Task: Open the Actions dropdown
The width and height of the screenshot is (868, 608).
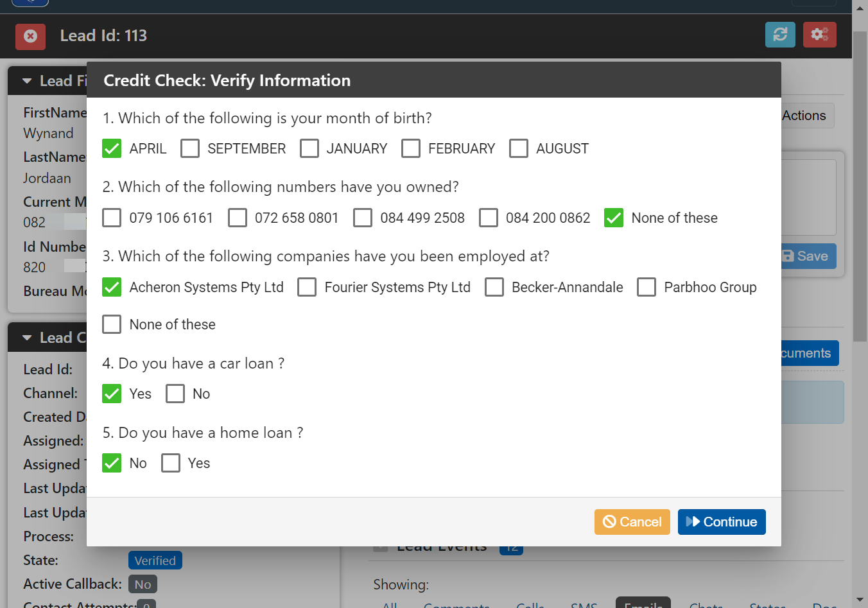Action: pyautogui.click(x=806, y=116)
